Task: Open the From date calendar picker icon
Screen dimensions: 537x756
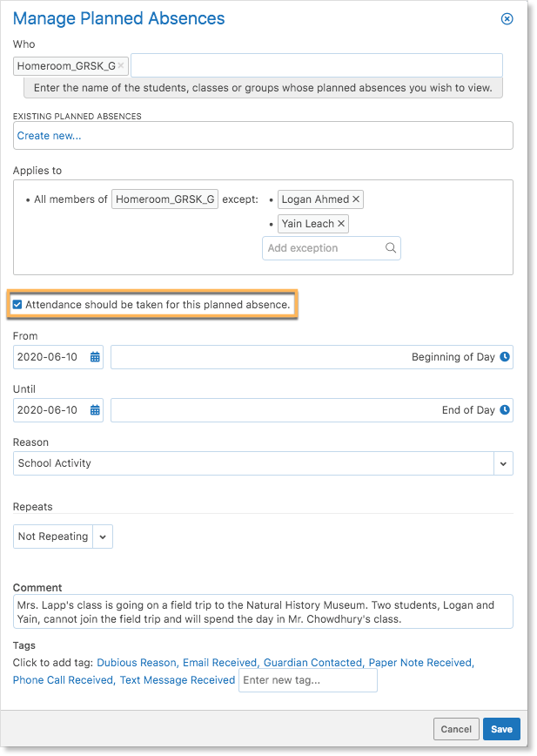Action: 96,357
